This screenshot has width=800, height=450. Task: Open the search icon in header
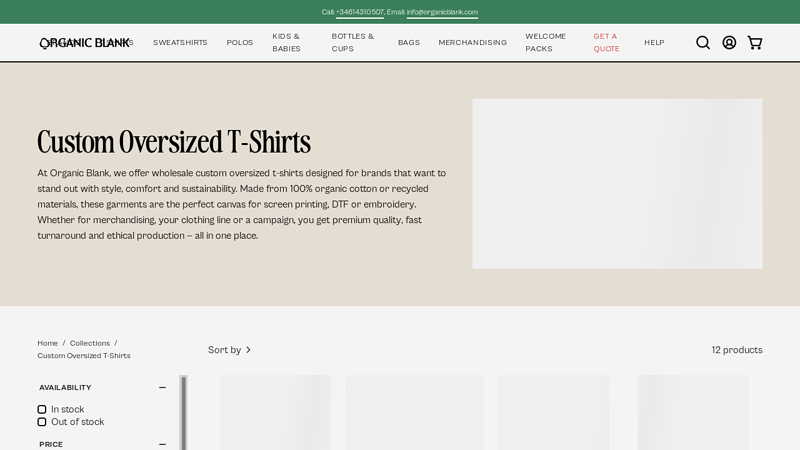(703, 42)
